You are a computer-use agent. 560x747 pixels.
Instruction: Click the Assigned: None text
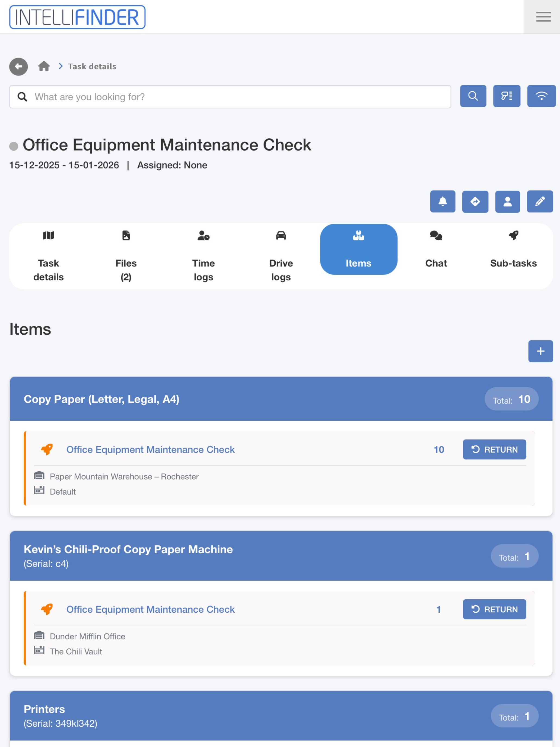click(172, 165)
